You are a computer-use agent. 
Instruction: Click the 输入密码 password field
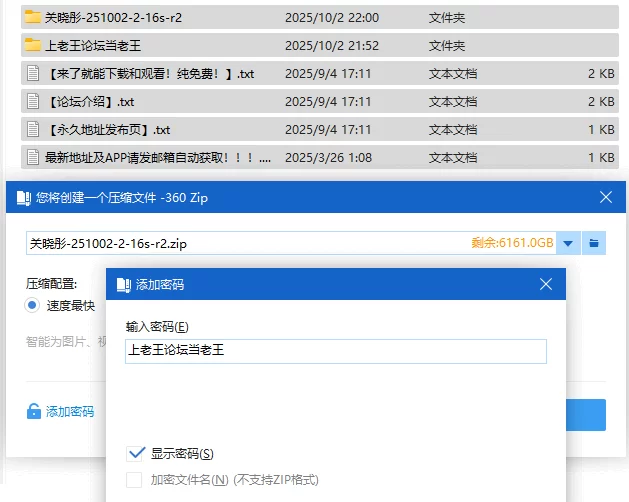point(335,351)
